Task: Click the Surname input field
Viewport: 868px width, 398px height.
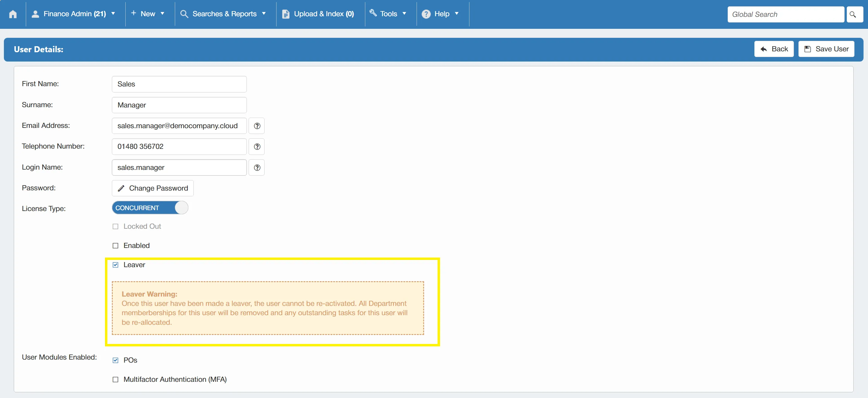Action: pos(179,105)
